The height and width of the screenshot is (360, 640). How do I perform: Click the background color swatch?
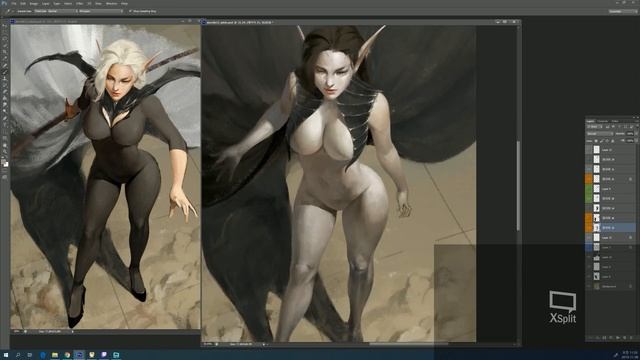coord(6,164)
